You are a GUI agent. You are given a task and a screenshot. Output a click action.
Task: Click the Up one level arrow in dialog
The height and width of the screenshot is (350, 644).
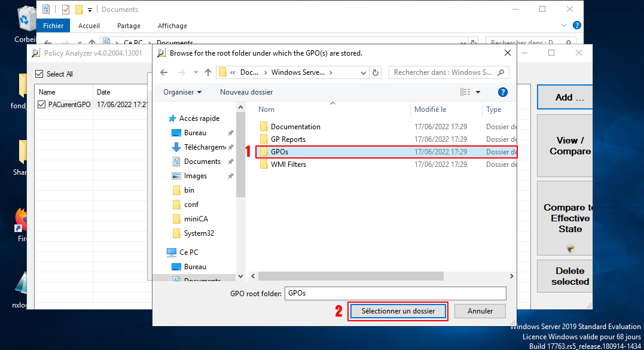click(208, 72)
